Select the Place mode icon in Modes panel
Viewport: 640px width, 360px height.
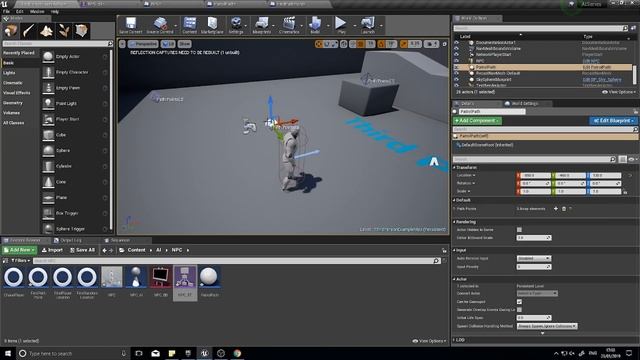[11, 31]
